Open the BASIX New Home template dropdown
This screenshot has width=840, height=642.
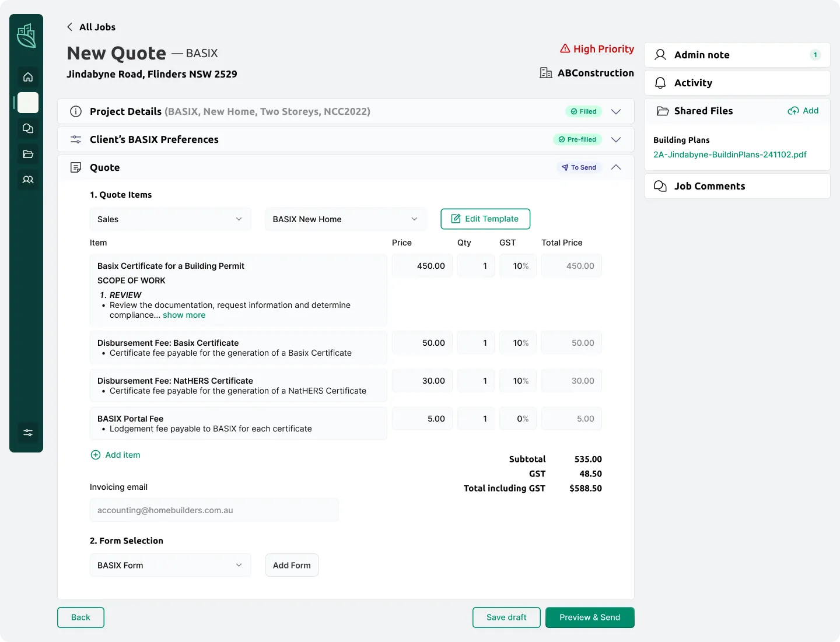[345, 219]
